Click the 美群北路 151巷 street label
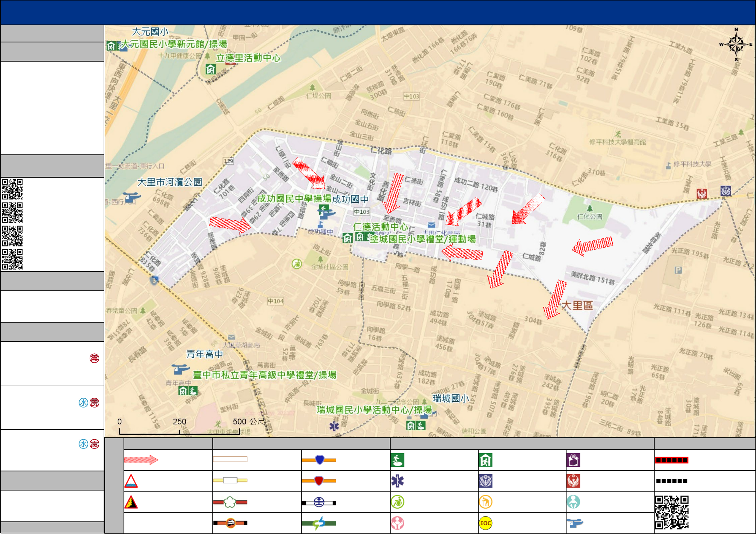 [592, 278]
